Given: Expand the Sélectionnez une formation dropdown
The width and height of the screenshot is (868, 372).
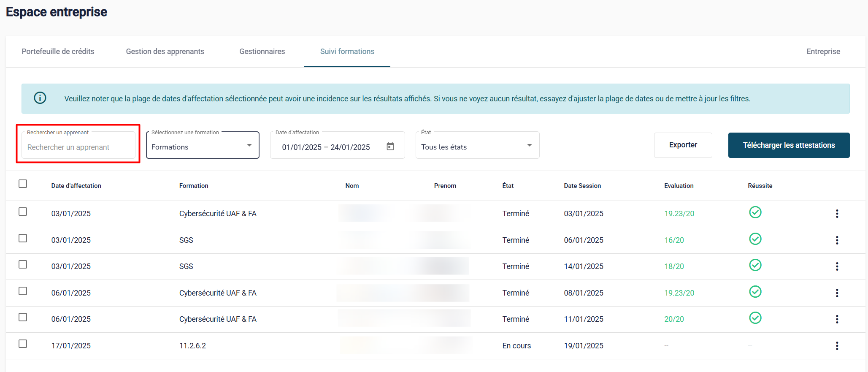Looking at the screenshot, I should tap(203, 147).
